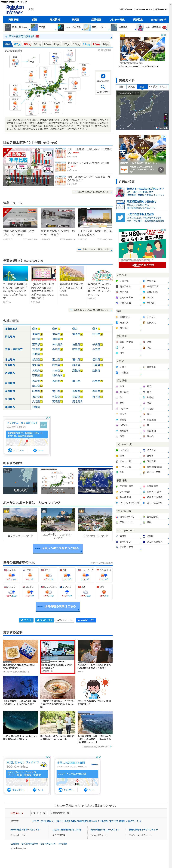
Task: Click the ツイート button
Action: coord(26,620)
